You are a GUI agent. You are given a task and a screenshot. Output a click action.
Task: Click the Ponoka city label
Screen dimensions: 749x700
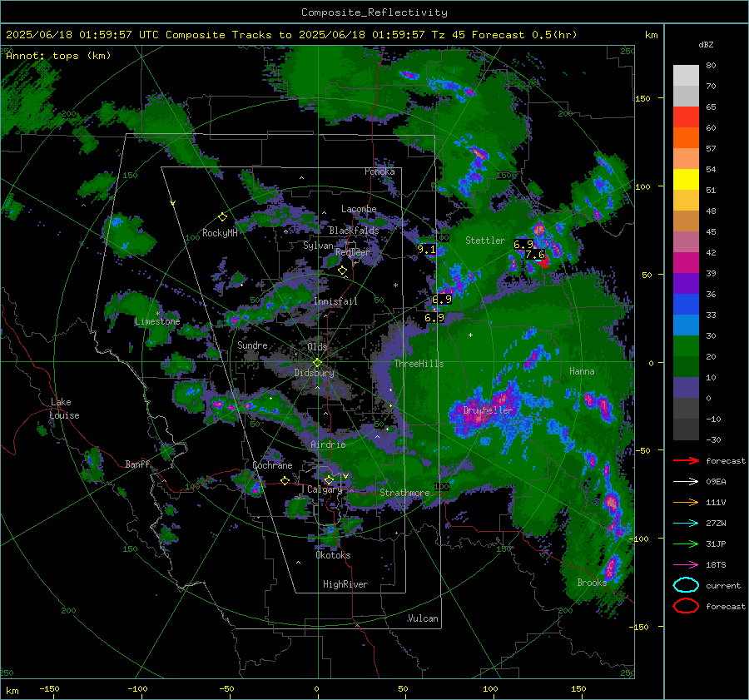pos(379,171)
